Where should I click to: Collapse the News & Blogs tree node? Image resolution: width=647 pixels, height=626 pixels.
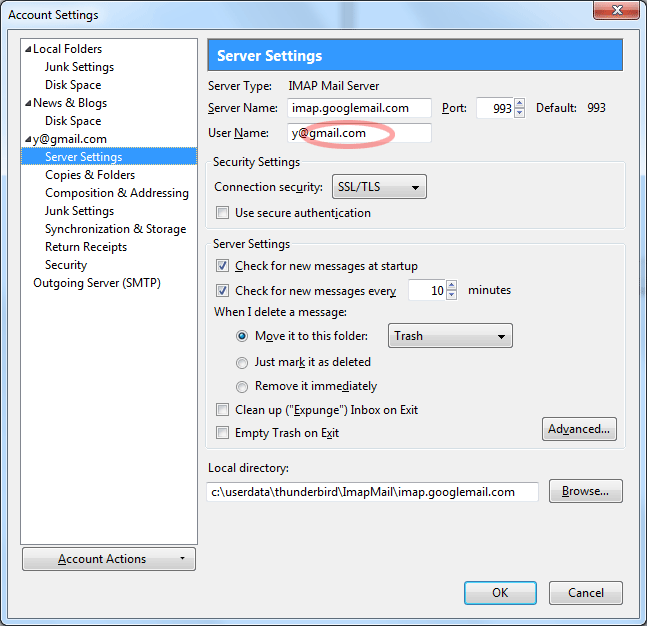click(28, 103)
